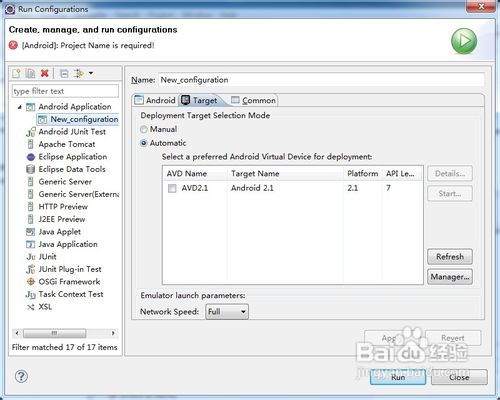Click the Revert button

[453, 338]
